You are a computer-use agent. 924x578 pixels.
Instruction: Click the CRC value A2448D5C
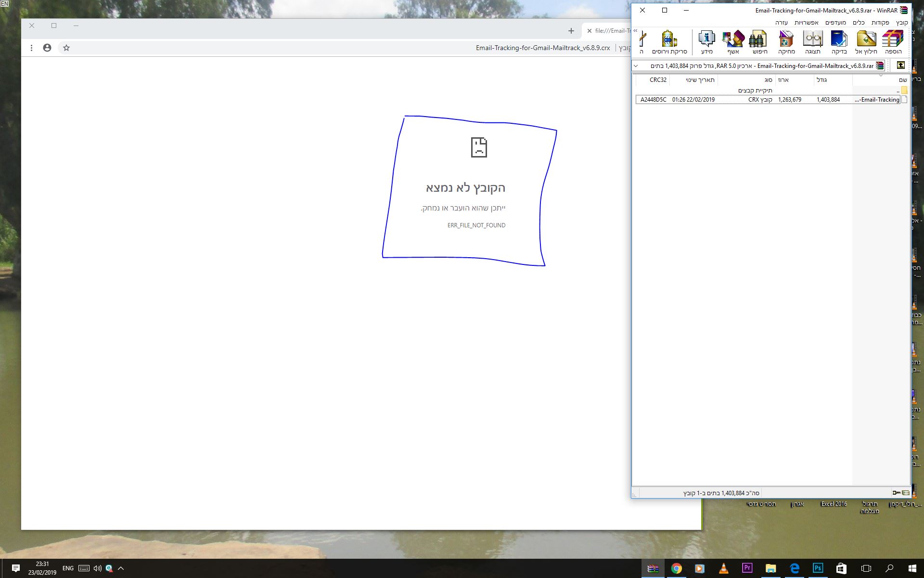(x=653, y=100)
